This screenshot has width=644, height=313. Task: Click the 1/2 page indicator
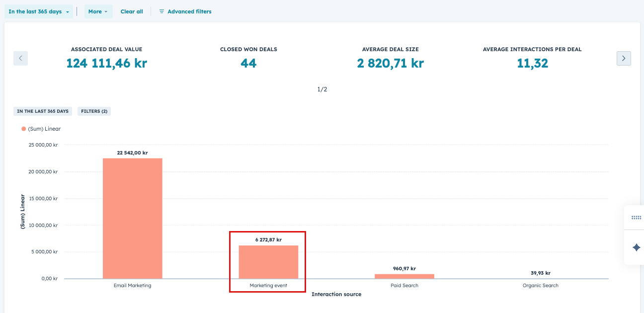322,89
